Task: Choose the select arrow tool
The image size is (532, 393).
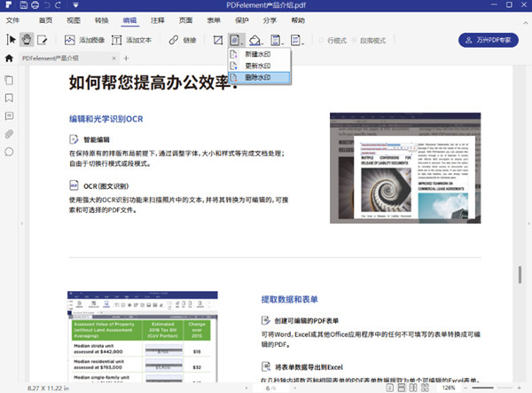Action: tap(11, 40)
